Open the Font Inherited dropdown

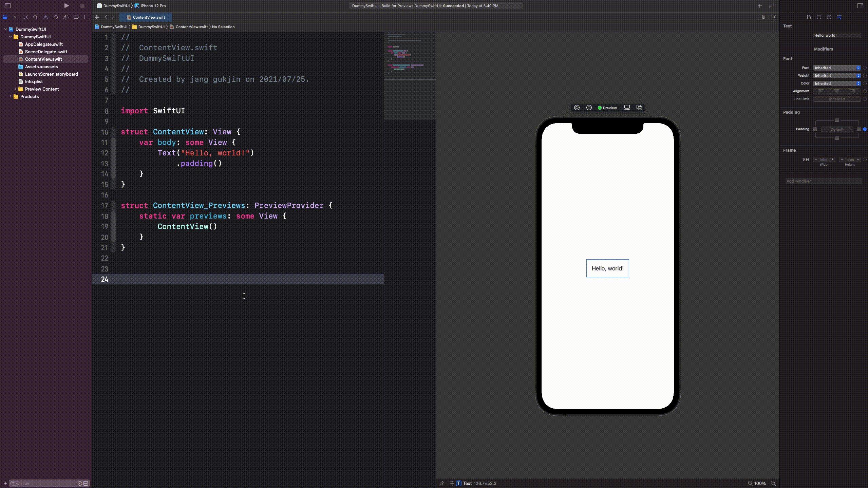[837, 68]
